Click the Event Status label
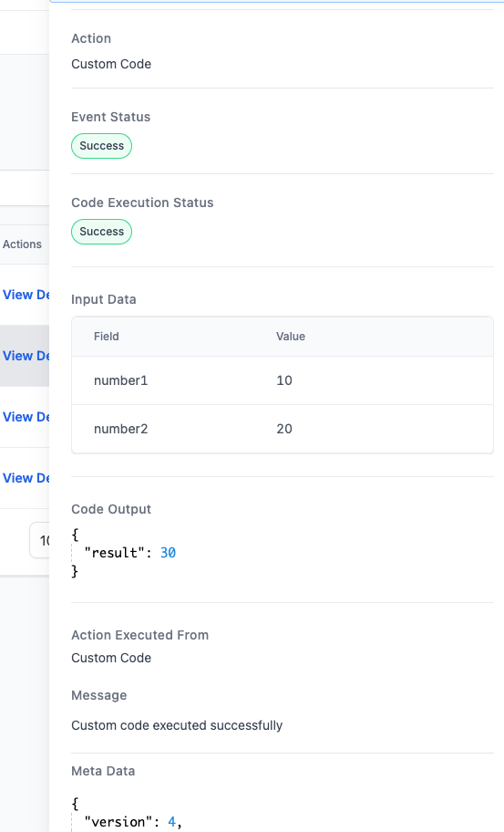Viewport: 504px width, 832px height. click(x=111, y=117)
